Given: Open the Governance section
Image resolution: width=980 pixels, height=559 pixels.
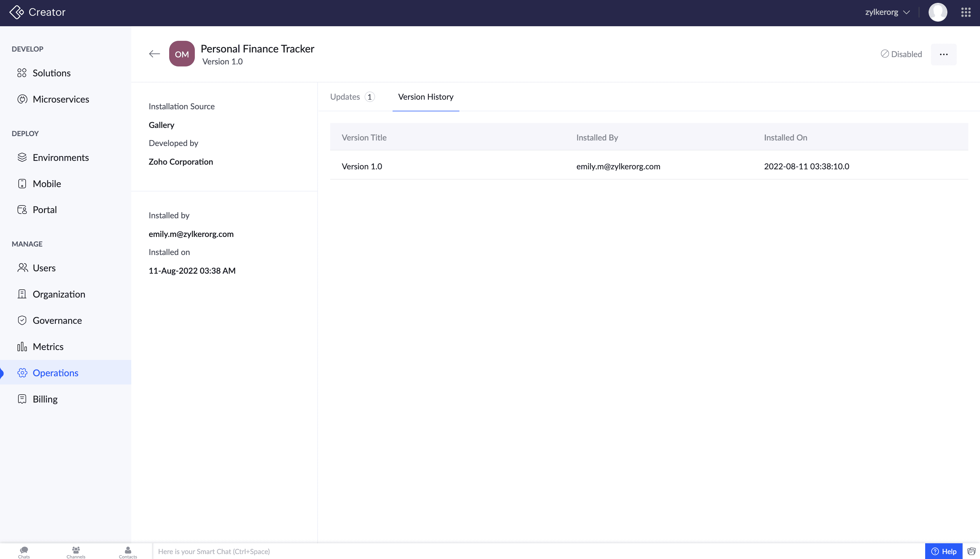Looking at the screenshot, I should tap(57, 320).
